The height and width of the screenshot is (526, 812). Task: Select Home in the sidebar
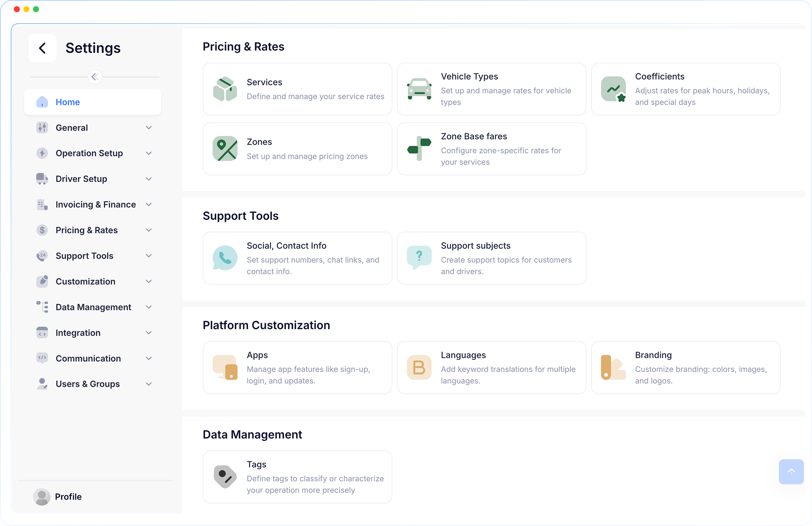67,102
